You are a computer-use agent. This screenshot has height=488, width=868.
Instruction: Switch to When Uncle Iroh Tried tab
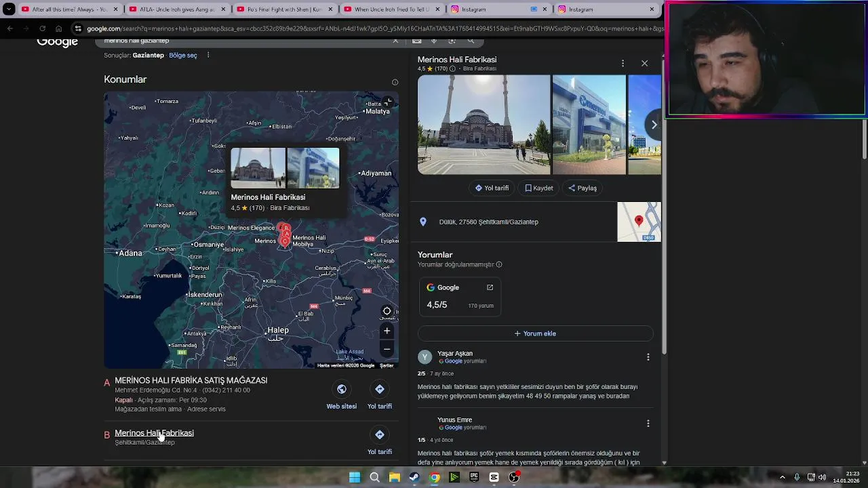point(391,9)
